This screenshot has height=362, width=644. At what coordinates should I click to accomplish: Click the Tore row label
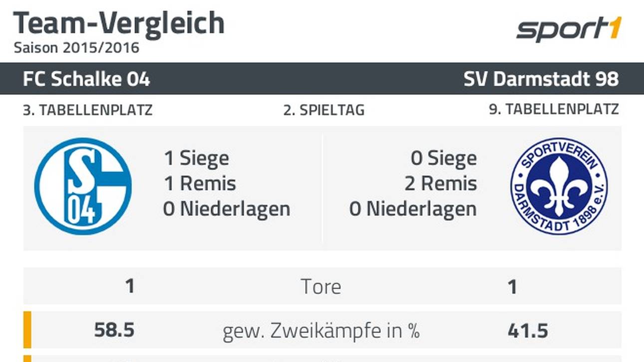coord(321,287)
